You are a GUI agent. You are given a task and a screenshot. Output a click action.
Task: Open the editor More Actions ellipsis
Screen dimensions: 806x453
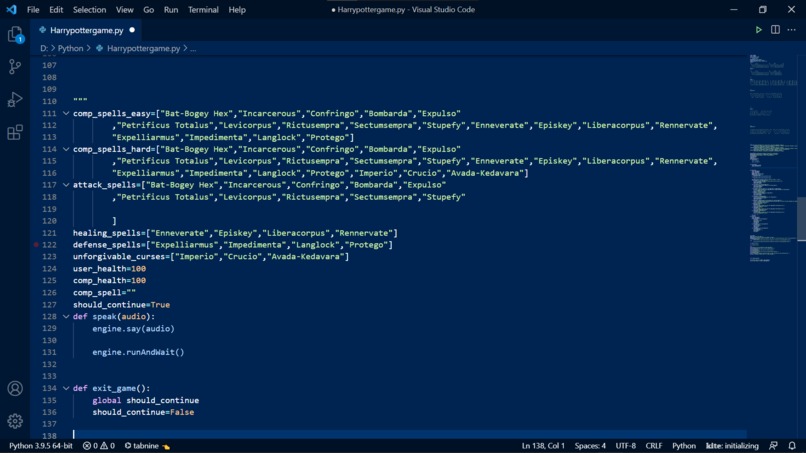tap(792, 30)
